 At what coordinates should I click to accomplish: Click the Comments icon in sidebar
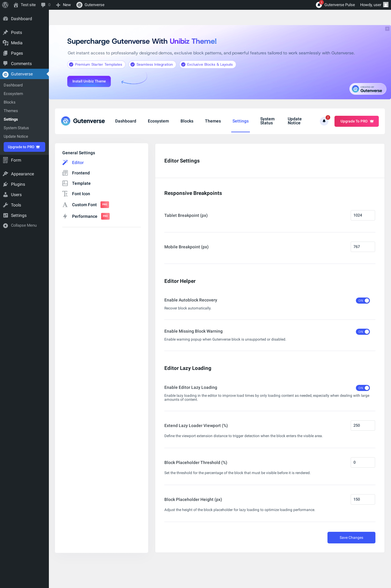pos(5,64)
